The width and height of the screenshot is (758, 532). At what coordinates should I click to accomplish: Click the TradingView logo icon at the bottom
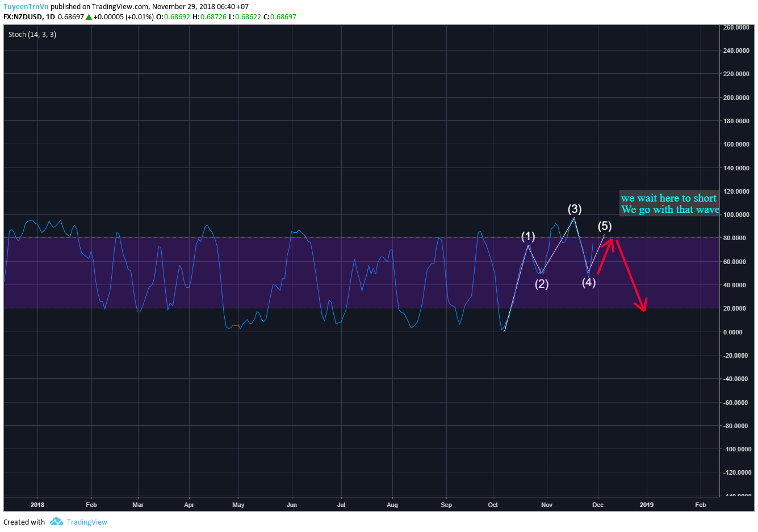56,521
